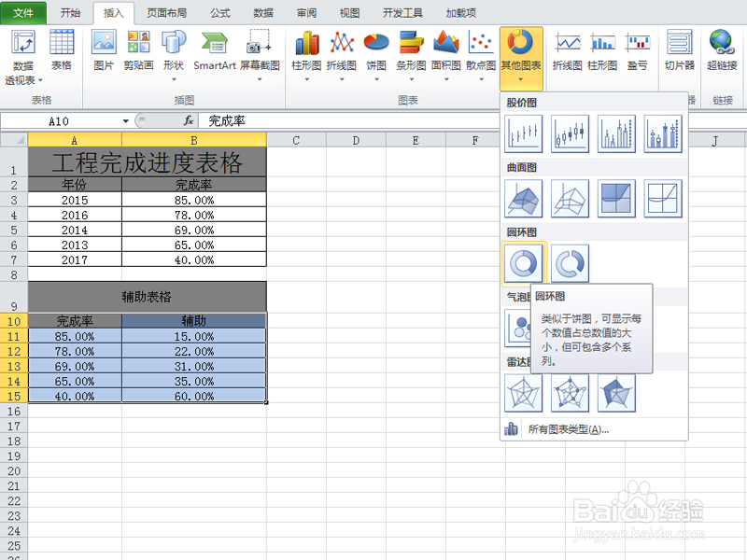Select column C header

[x=296, y=141]
